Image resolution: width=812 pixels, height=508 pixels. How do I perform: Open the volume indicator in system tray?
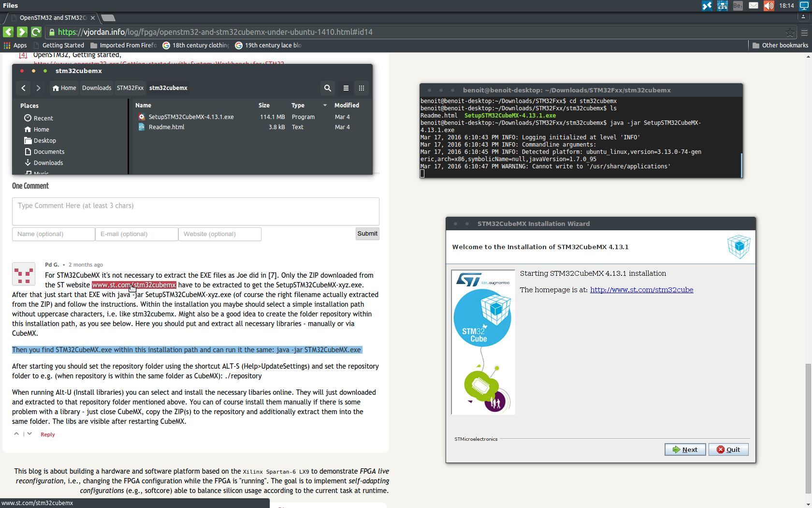(x=768, y=6)
